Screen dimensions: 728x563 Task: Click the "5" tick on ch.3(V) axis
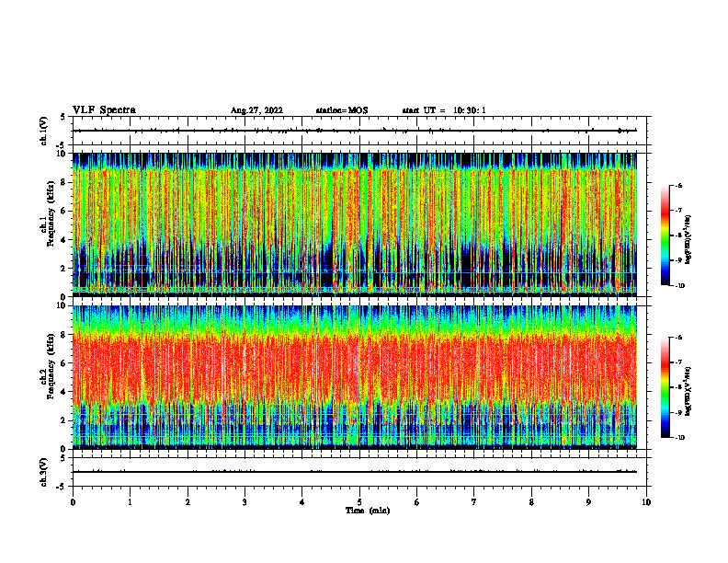(x=63, y=458)
